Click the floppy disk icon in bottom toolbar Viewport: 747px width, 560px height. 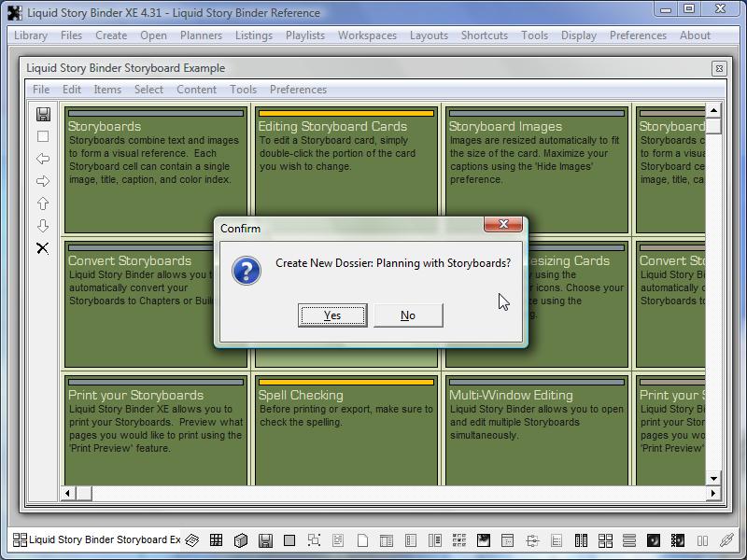265,540
